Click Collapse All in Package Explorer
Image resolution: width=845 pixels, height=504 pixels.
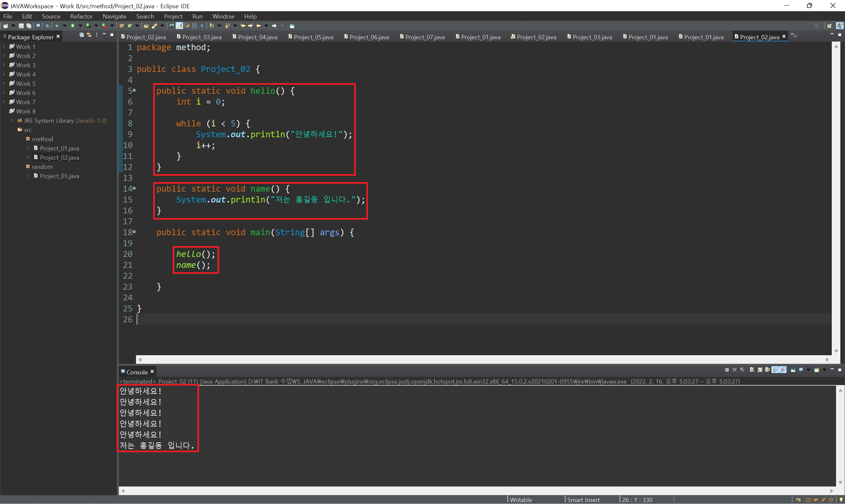82,35
